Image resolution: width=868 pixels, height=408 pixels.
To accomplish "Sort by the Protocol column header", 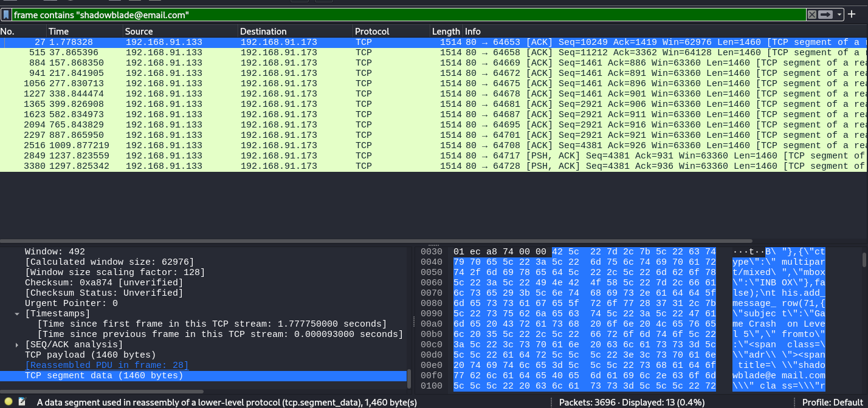I will [372, 32].
